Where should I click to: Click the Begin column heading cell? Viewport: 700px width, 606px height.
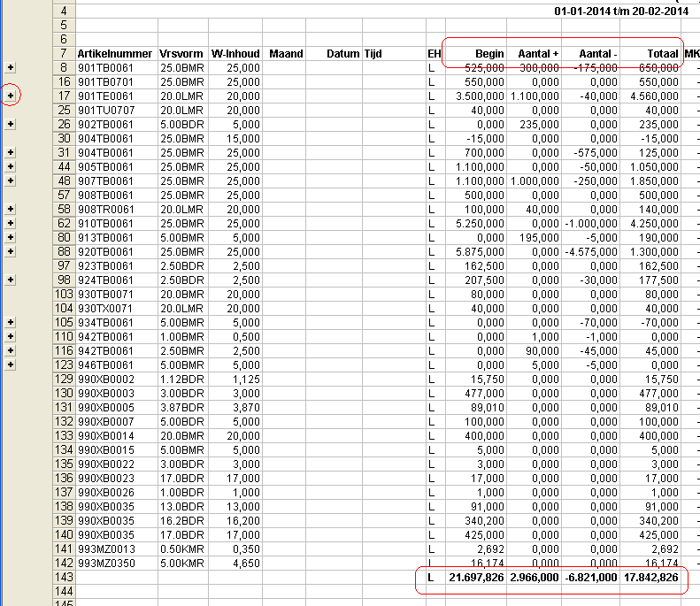[x=476, y=54]
